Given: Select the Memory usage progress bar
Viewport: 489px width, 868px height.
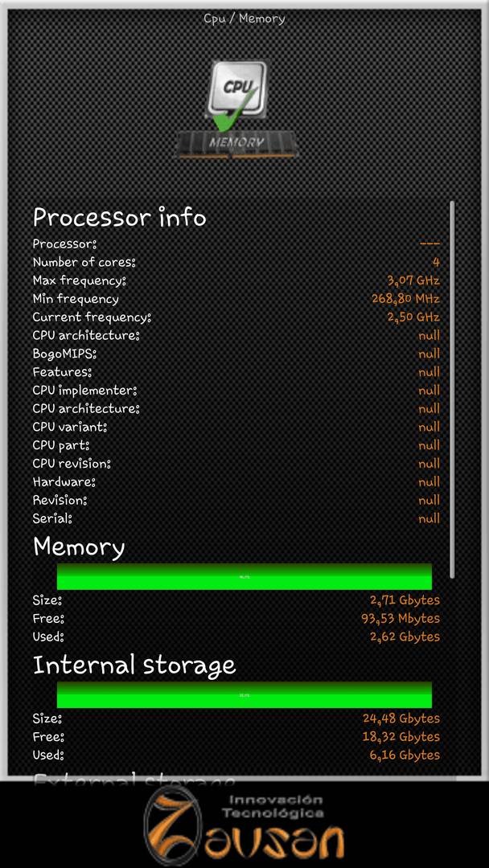Looking at the screenshot, I should (244, 576).
